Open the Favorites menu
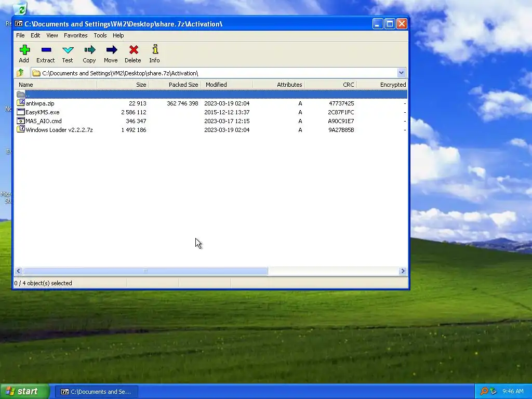 [x=76, y=35]
